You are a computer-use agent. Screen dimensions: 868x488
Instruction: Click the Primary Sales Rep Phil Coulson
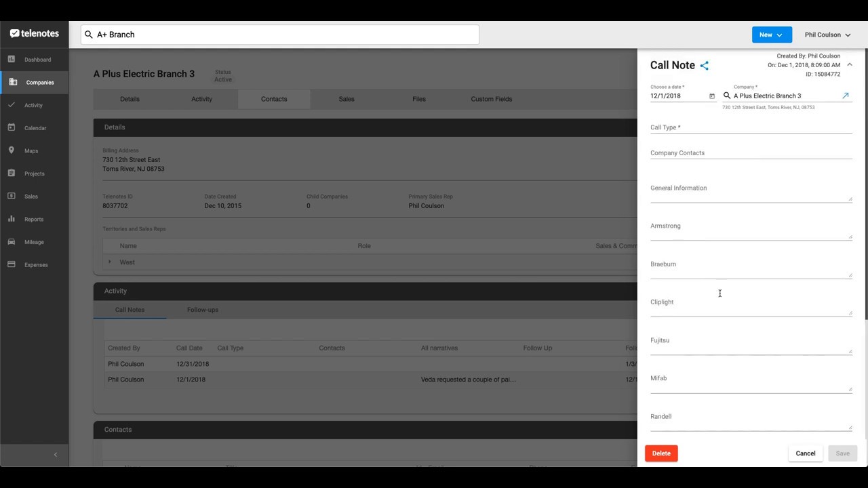point(427,206)
